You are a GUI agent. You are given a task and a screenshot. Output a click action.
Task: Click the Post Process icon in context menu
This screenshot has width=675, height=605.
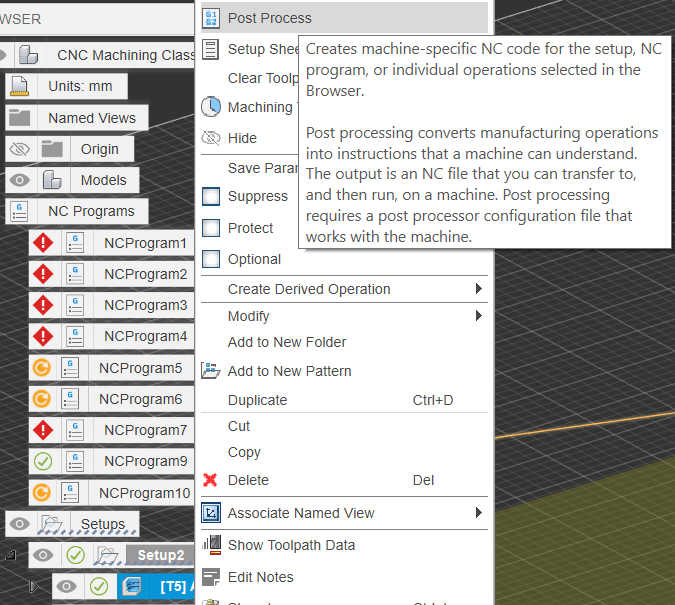pyautogui.click(x=211, y=18)
